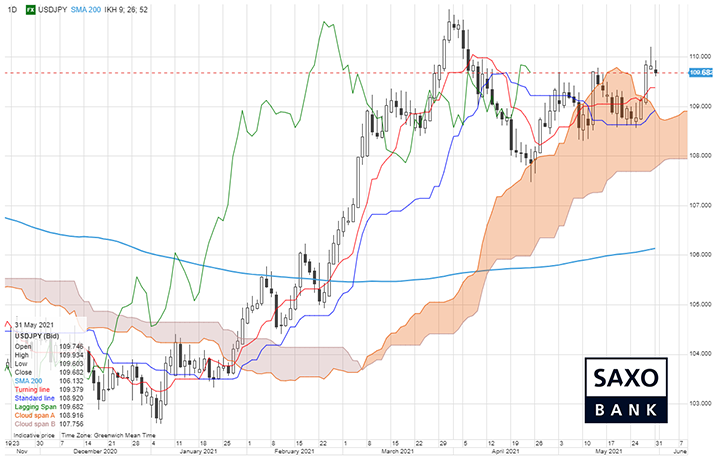Click the Time Zone: Greenwich Mean Time text

tap(108, 435)
